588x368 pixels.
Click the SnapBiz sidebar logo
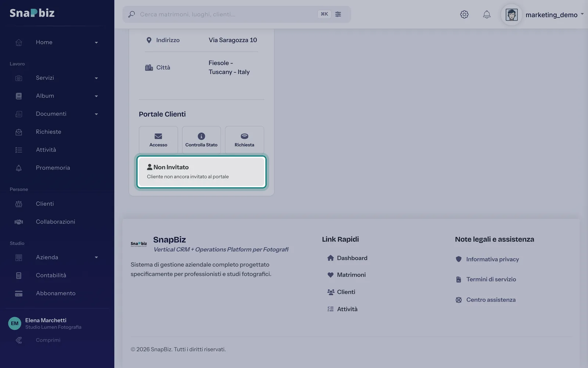32,13
